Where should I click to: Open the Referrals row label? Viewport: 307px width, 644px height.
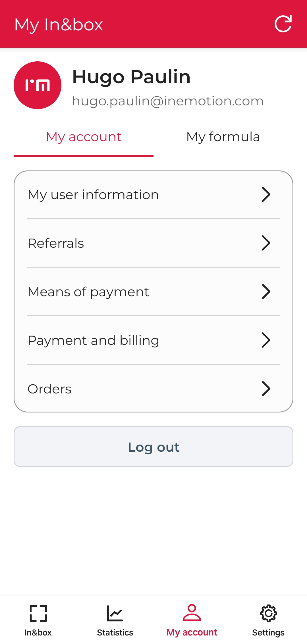tap(56, 243)
